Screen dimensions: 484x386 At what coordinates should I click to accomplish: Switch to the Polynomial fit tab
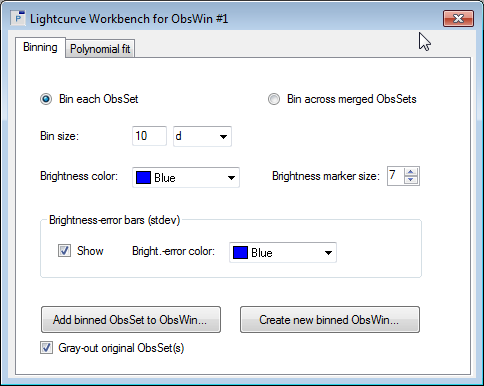100,49
